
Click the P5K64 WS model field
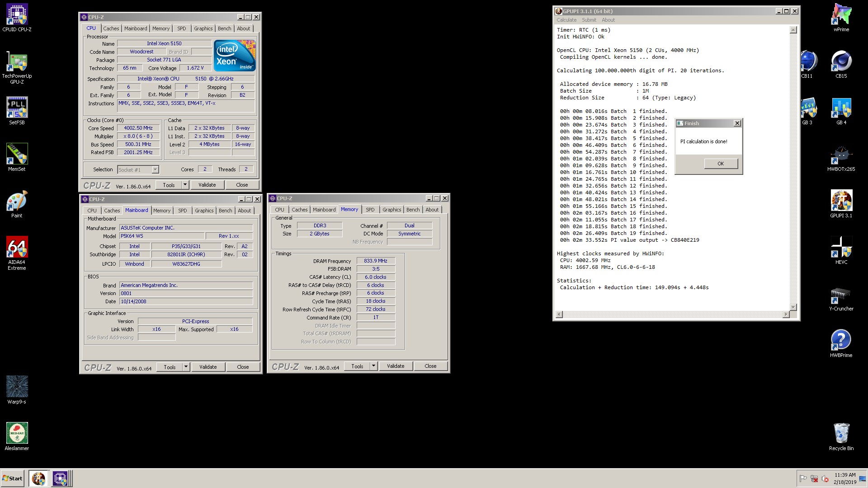pos(161,236)
